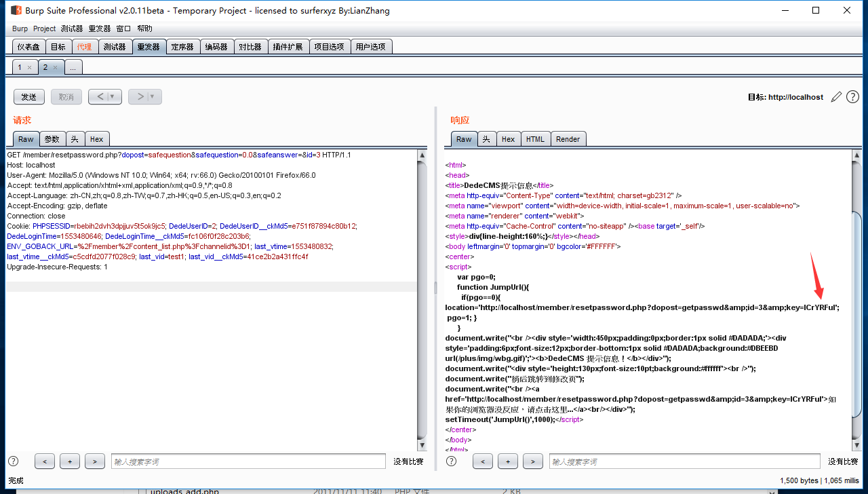
Task: Switch to the 测试器 tool tab
Action: (x=115, y=47)
